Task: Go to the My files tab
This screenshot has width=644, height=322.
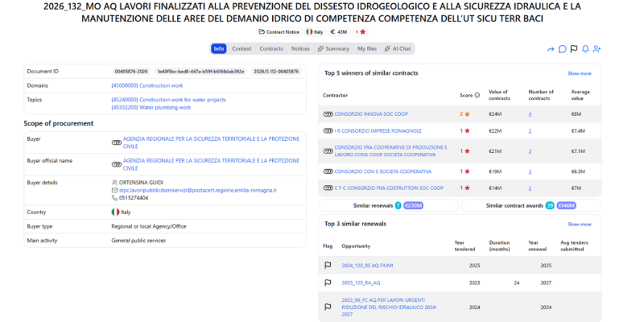Action: 367,48
